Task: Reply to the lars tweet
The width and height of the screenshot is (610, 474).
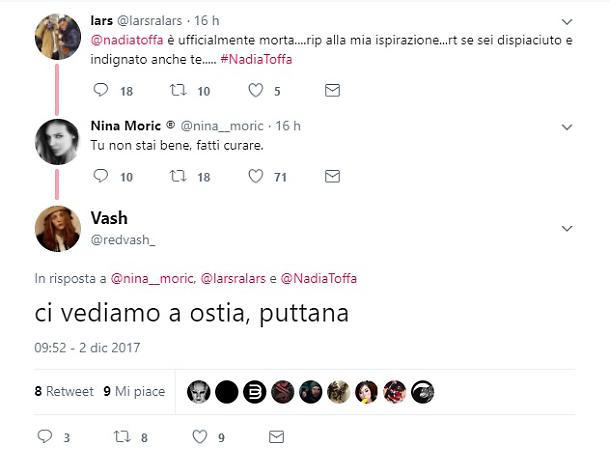Action: (100, 90)
